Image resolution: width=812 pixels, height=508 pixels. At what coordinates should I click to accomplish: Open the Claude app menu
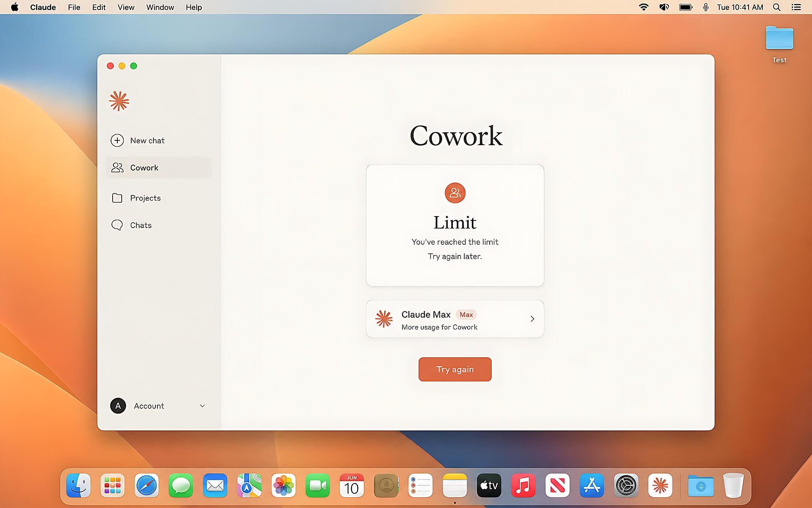[43, 7]
